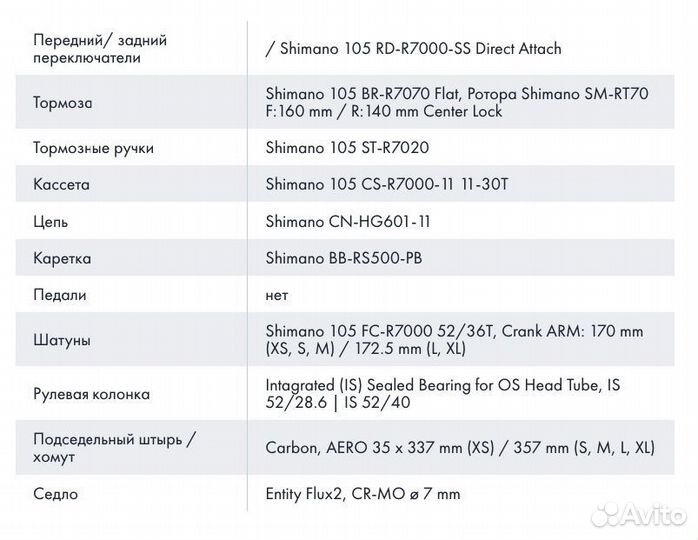Select the "Shimano CN-HG601-11" chain value
Screen dimensions: 698x540
click(x=348, y=222)
